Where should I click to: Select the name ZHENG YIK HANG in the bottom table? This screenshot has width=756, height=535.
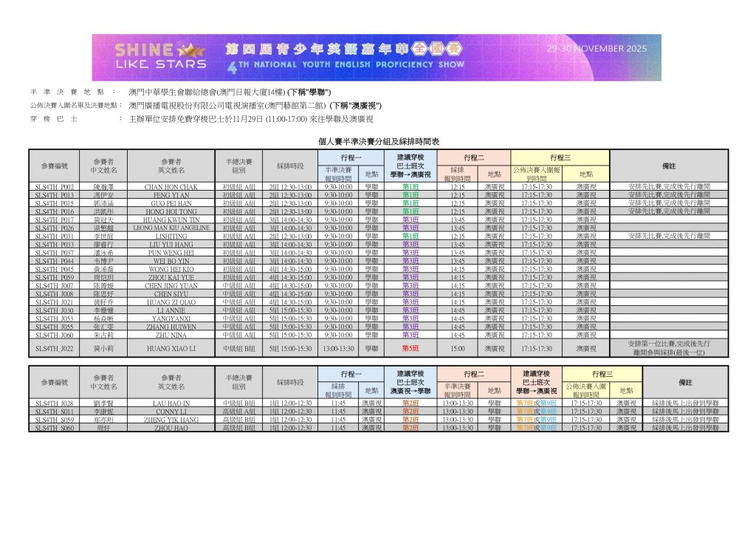click(x=171, y=419)
